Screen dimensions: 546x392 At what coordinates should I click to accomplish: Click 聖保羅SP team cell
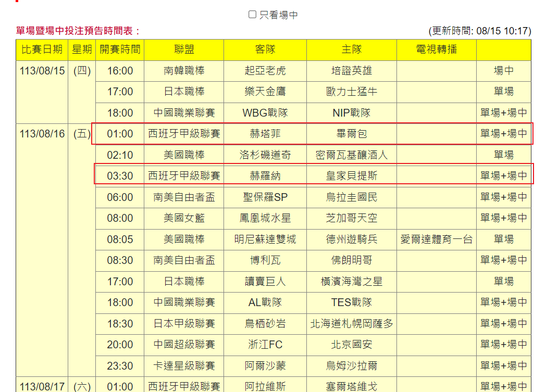(265, 198)
